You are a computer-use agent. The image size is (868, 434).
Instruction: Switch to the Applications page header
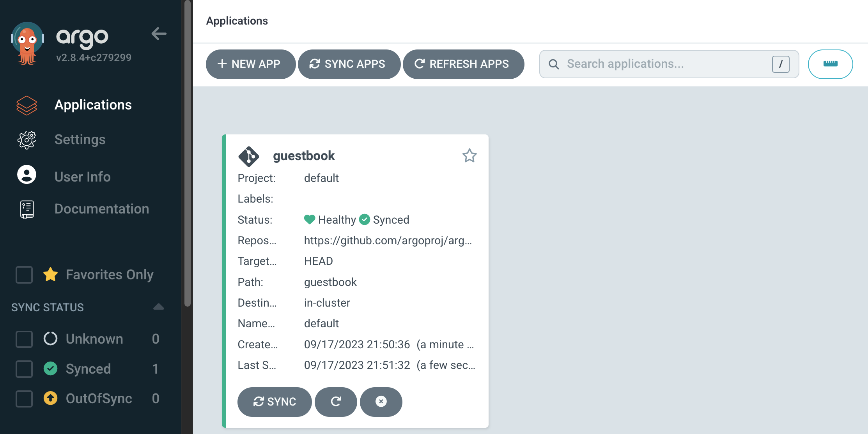pyautogui.click(x=237, y=21)
